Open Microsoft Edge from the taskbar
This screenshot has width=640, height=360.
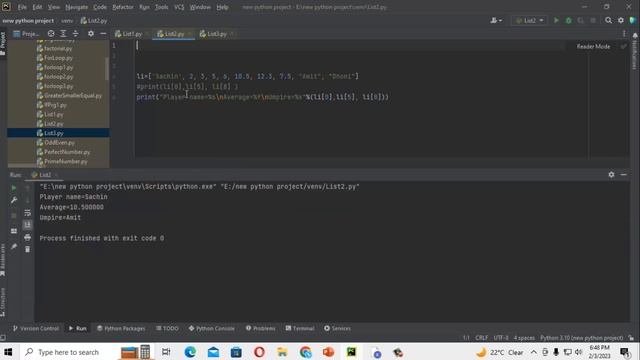pos(190,352)
